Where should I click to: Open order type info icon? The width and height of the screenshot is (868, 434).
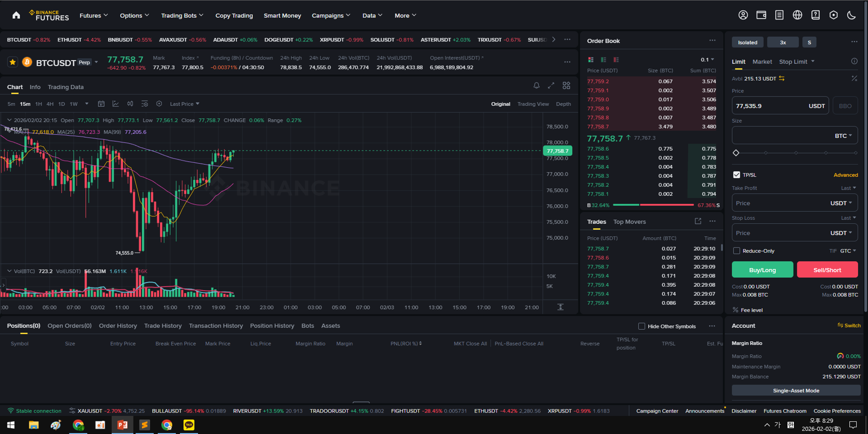tap(854, 62)
